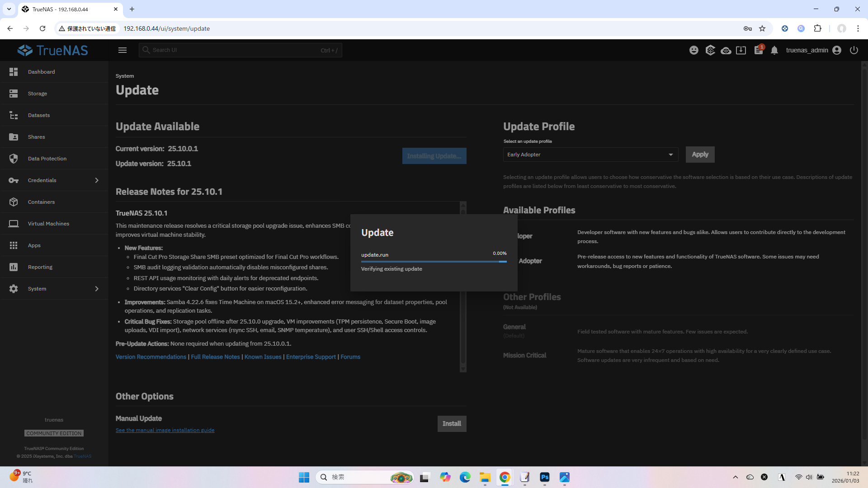868x488 pixels.
Task: Toggle the sidebar hamburger menu
Action: (x=123, y=50)
